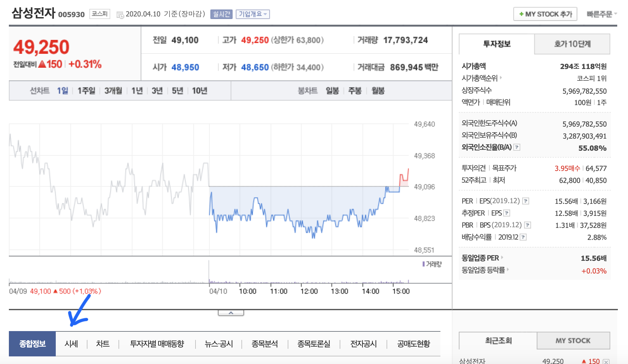This screenshot has width=628, height=364.
Task: Switch to 주봉 candle chart
Action: coord(355,91)
